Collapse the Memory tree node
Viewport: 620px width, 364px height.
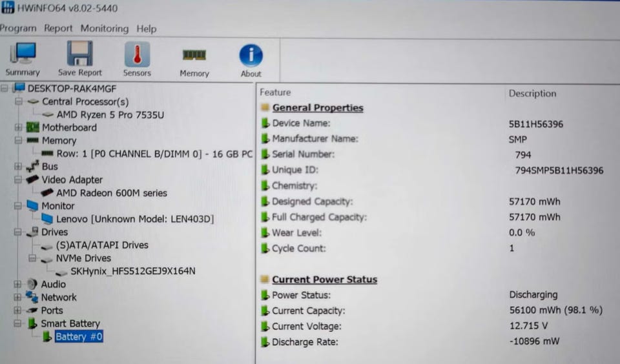[18, 140]
